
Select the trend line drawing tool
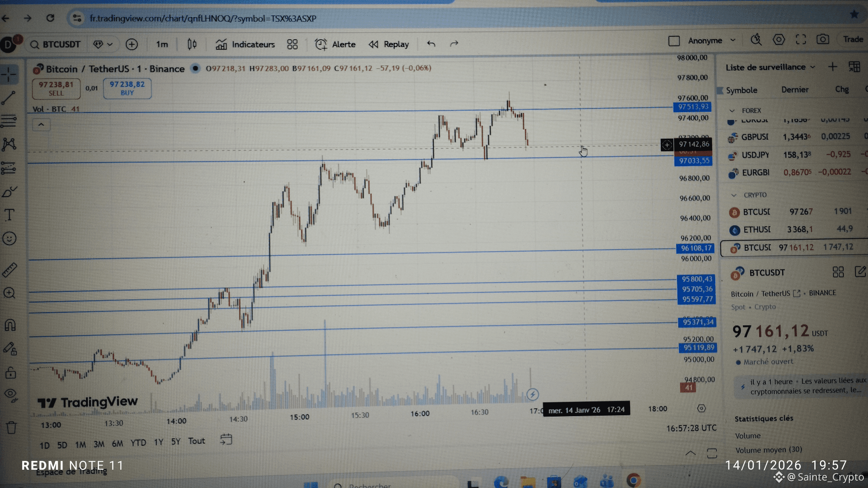(x=9, y=98)
